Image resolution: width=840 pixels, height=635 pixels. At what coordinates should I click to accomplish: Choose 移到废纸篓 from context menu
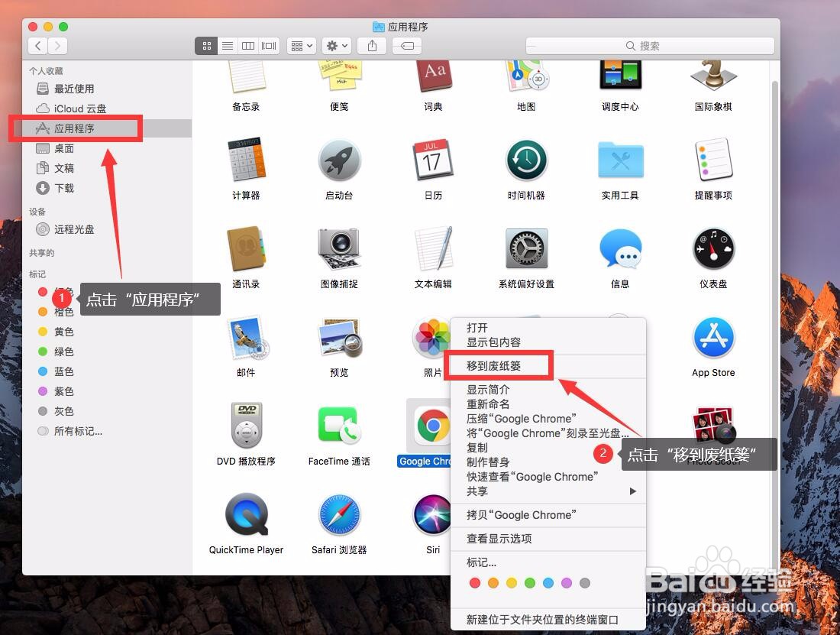(x=500, y=366)
